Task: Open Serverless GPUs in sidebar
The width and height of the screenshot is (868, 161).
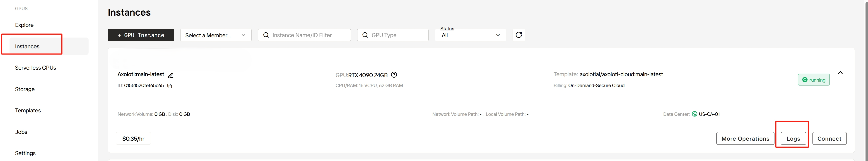Action: point(35,68)
